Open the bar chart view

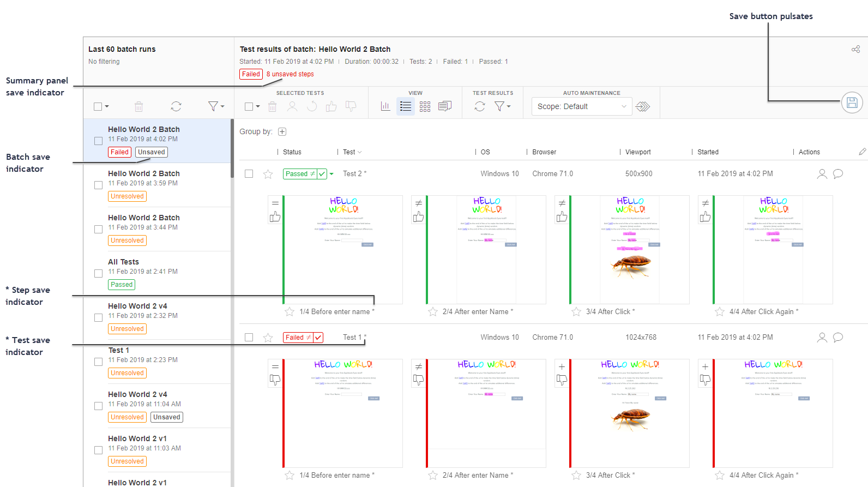385,106
